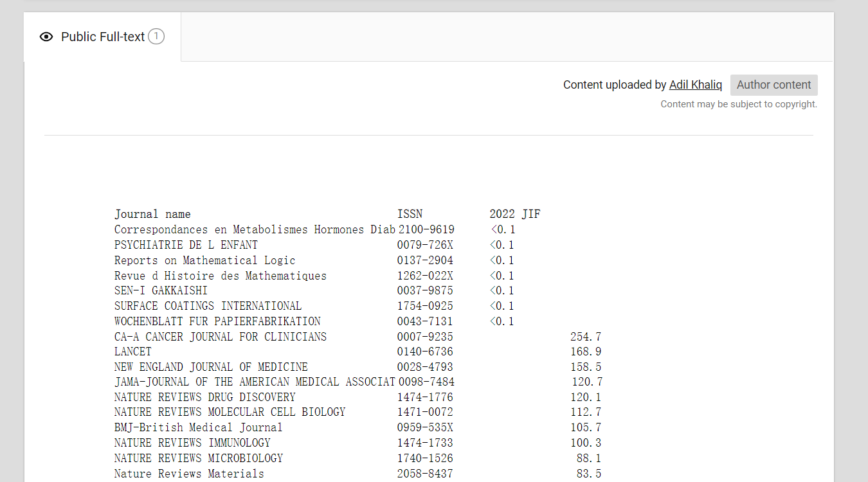Click the count badge showing 1
This screenshot has width=868, height=482.
point(156,37)
